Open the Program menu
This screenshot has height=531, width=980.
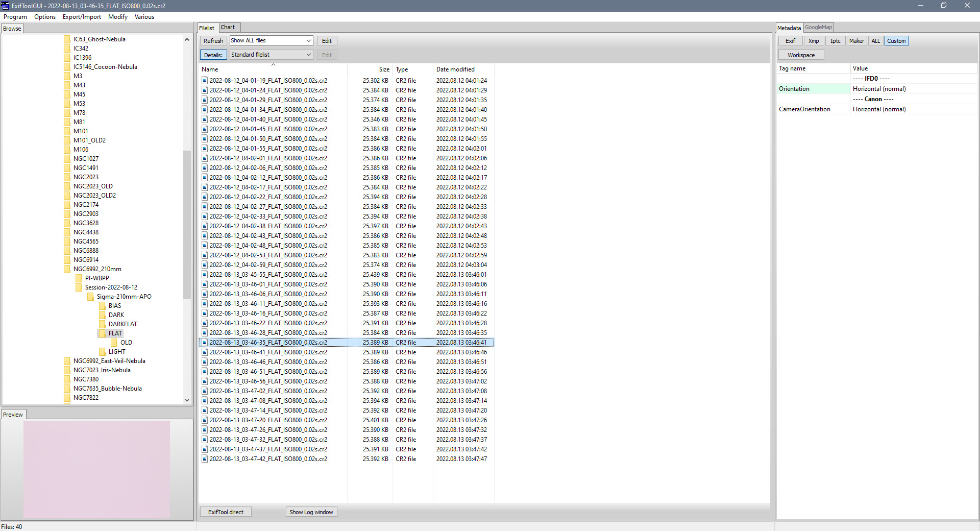[15, 17]
